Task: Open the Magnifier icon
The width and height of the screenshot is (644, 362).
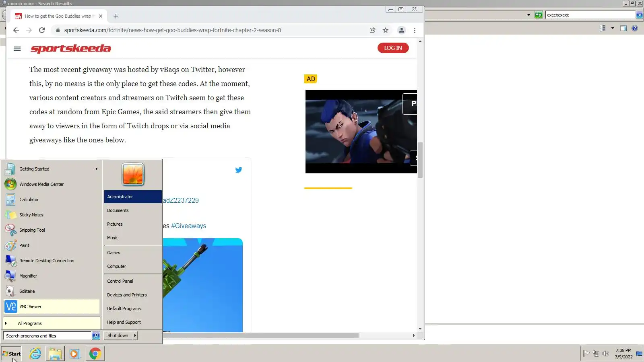Action: click(10, 276)
